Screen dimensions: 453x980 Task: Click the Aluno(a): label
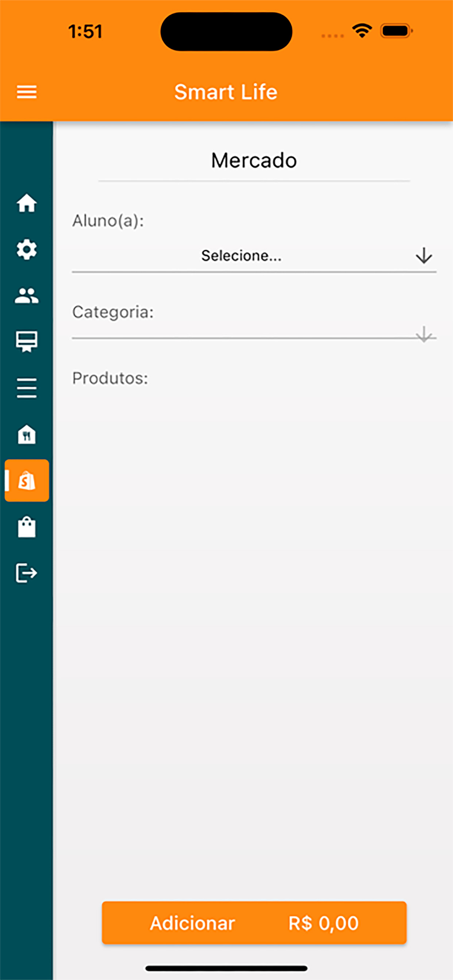click(108, 221)
